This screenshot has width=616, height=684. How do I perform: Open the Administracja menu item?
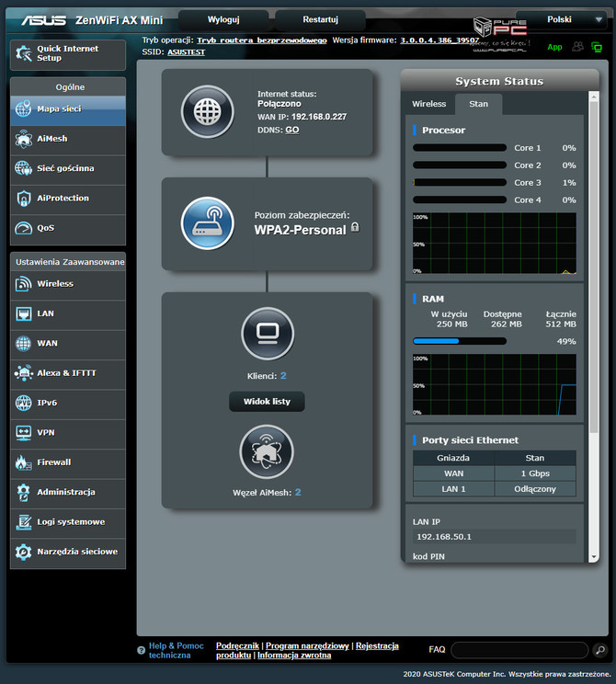pyautogui.click(x=68, y=492)
